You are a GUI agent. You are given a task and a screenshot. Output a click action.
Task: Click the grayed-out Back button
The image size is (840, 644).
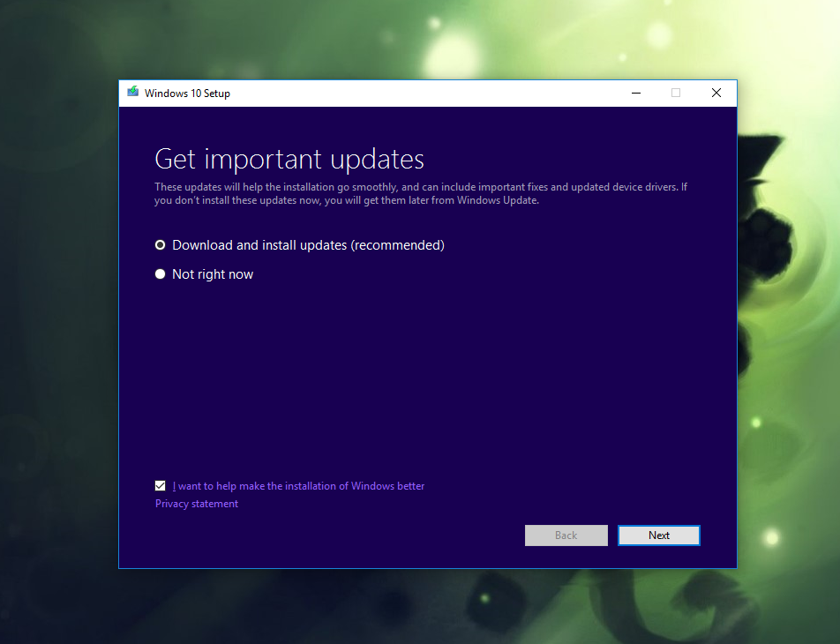click(566, 535)
